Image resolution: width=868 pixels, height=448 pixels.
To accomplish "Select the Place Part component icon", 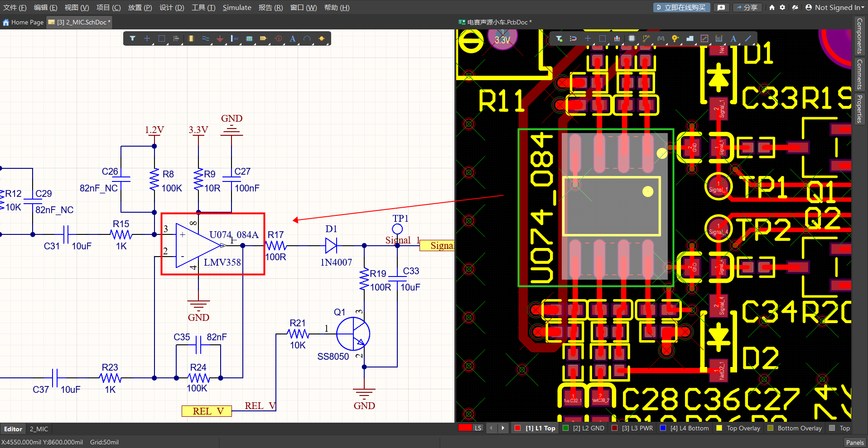I will coord(191,39).
